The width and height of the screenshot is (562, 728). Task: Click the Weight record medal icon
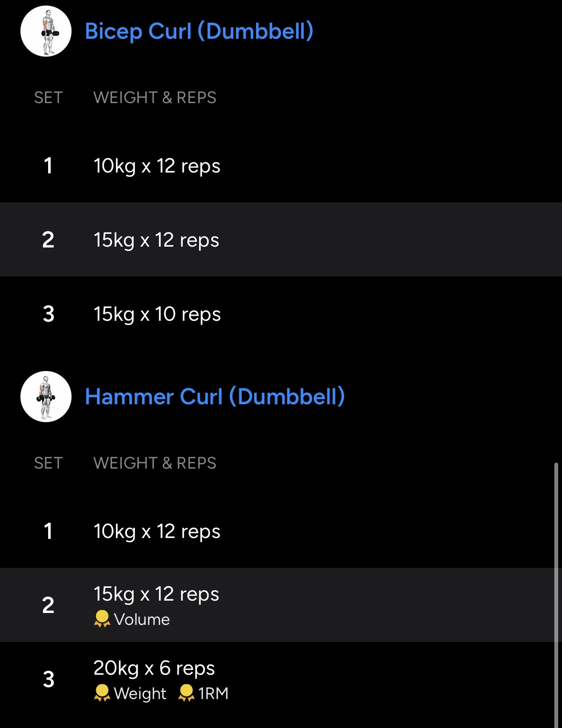tap(102, 693)
